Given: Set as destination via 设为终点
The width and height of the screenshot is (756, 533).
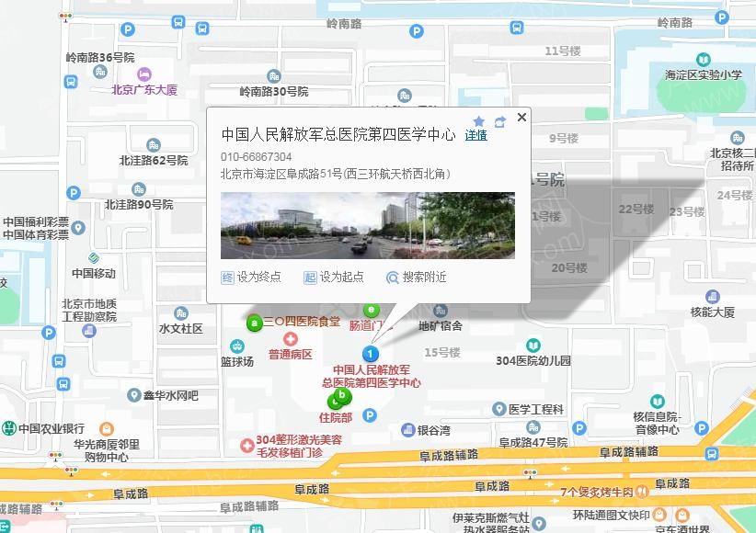Looking at the screenshot, I should [251, 278].
